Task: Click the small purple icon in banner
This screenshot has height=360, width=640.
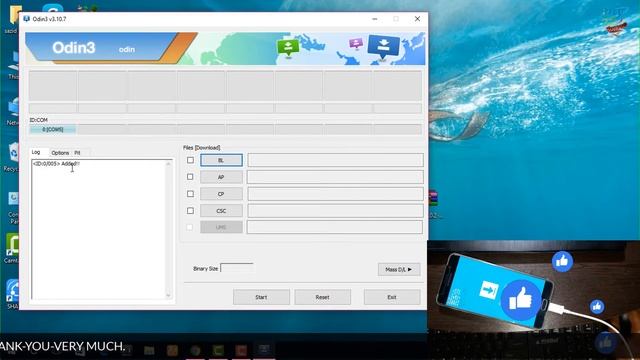Action: coord(356,43)
